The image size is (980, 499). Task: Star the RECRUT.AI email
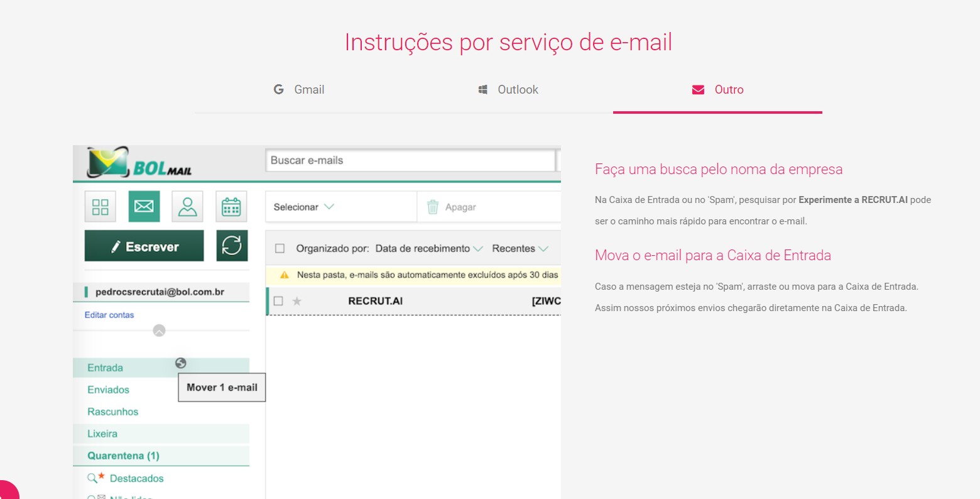coord(297,302)
